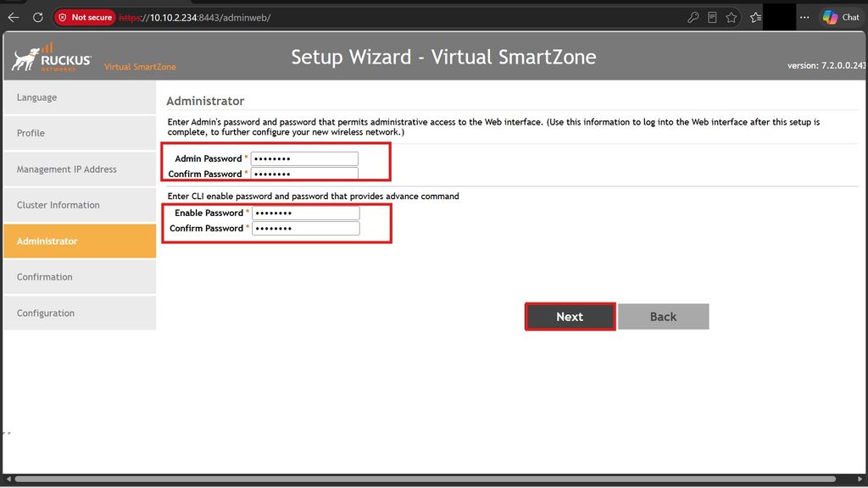Go back with the browser back arrow

point(14,17)
